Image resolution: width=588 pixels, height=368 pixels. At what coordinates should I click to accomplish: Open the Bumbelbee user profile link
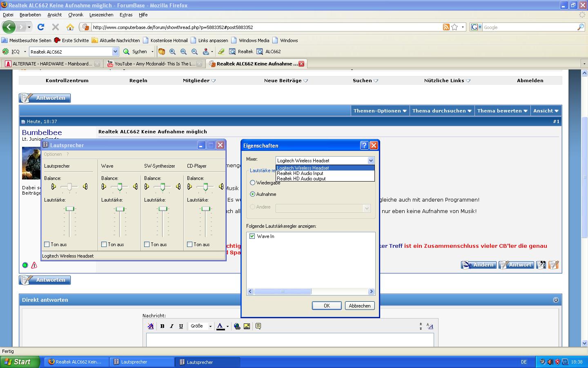(42, 132)
